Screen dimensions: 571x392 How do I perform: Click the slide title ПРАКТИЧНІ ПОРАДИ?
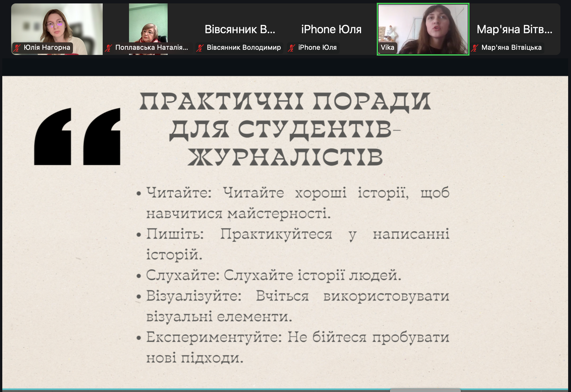pos(285,102)
